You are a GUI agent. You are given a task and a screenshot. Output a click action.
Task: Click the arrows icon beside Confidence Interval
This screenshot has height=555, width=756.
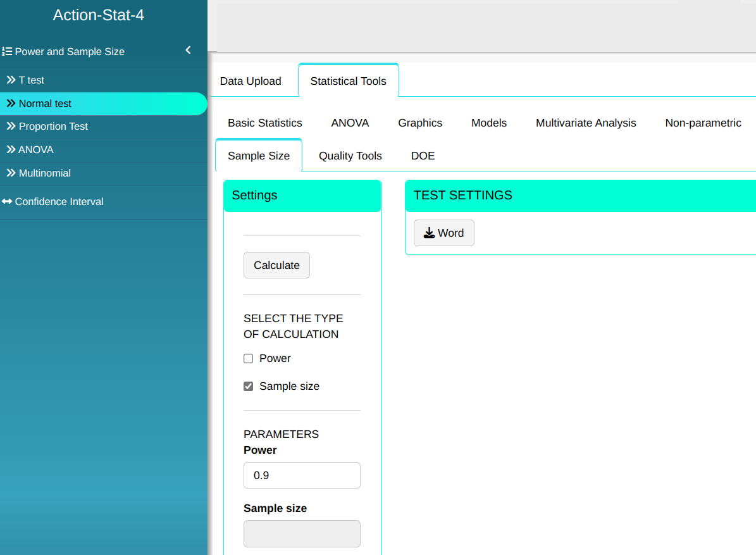(x=7, y=202)
